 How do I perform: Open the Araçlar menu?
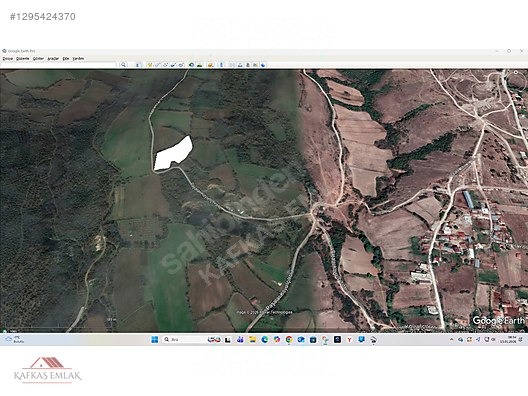click(x=53, y=59)
